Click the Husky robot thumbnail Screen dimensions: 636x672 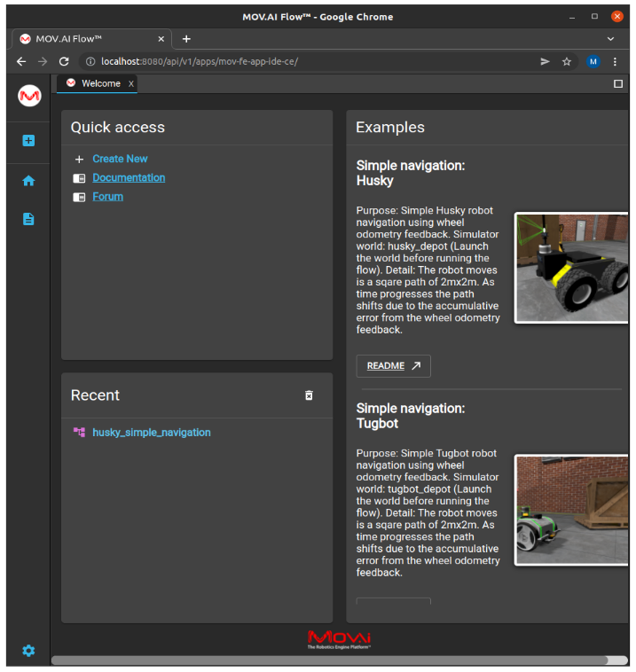571,268
